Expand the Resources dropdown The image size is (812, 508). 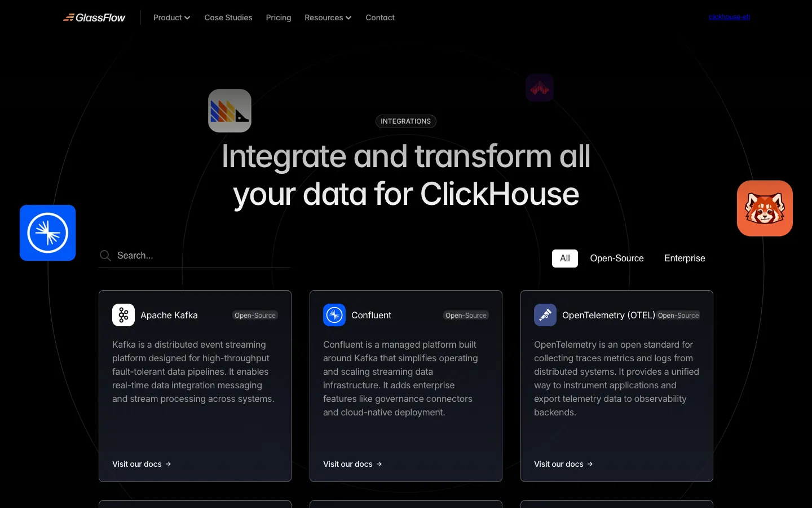point(328,17)
